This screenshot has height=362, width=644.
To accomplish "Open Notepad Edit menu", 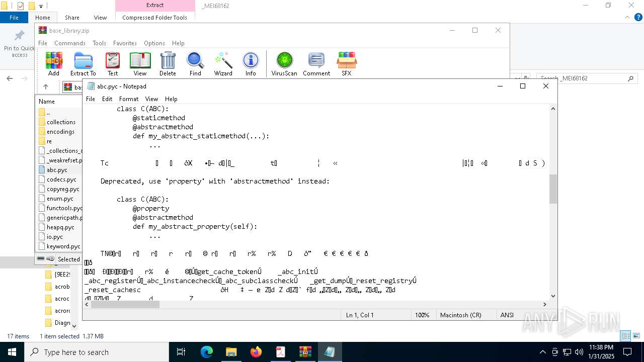I will click(107, 99).
